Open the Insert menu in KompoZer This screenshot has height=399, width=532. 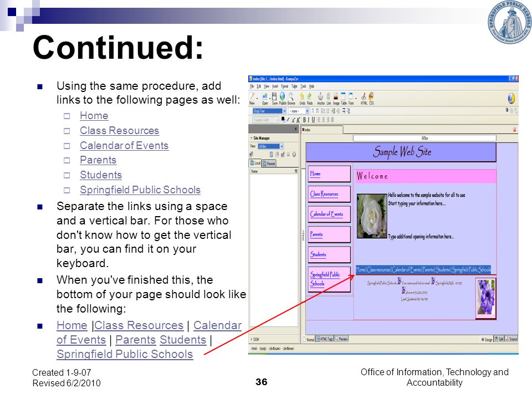click(275, 86)
